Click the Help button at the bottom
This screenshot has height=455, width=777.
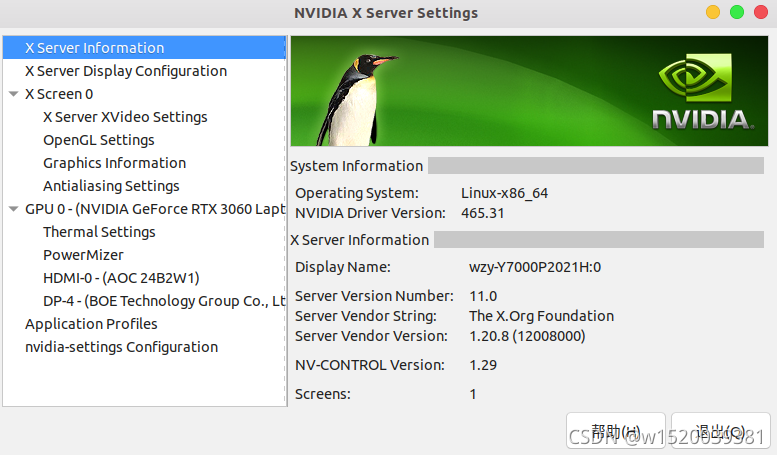(x=615, y=431)
